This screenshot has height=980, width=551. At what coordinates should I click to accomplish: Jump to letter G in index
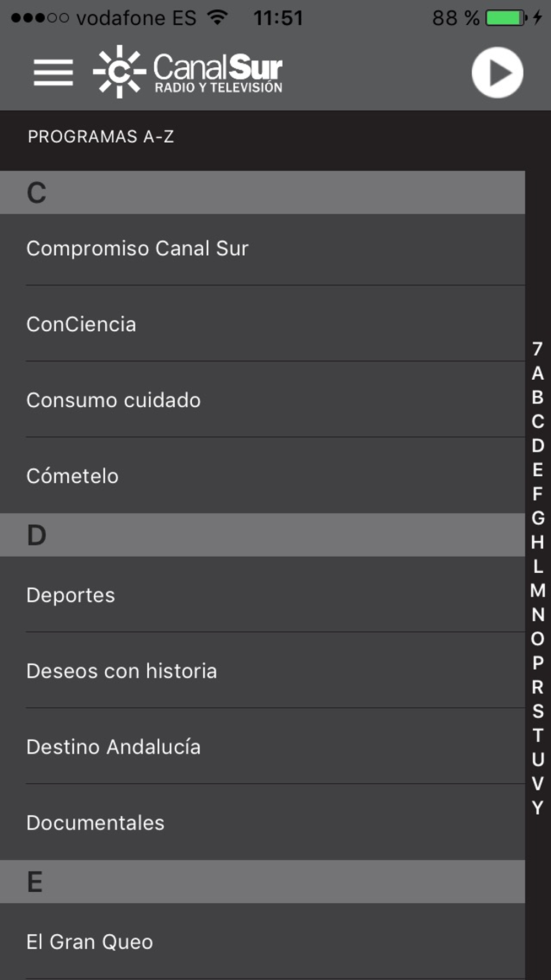(538, 518)
